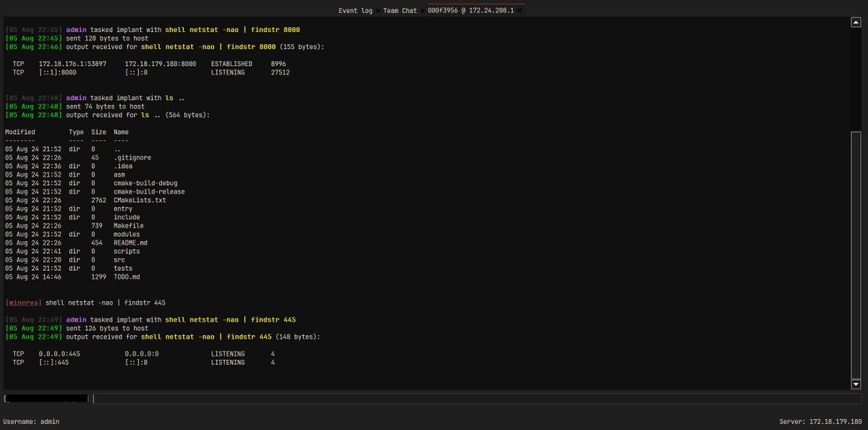Image resolution: width=868 pixels, height=430 pixels.
Task: Close the Event log tab
Action: pyautogui.click(x=378, y=11)
